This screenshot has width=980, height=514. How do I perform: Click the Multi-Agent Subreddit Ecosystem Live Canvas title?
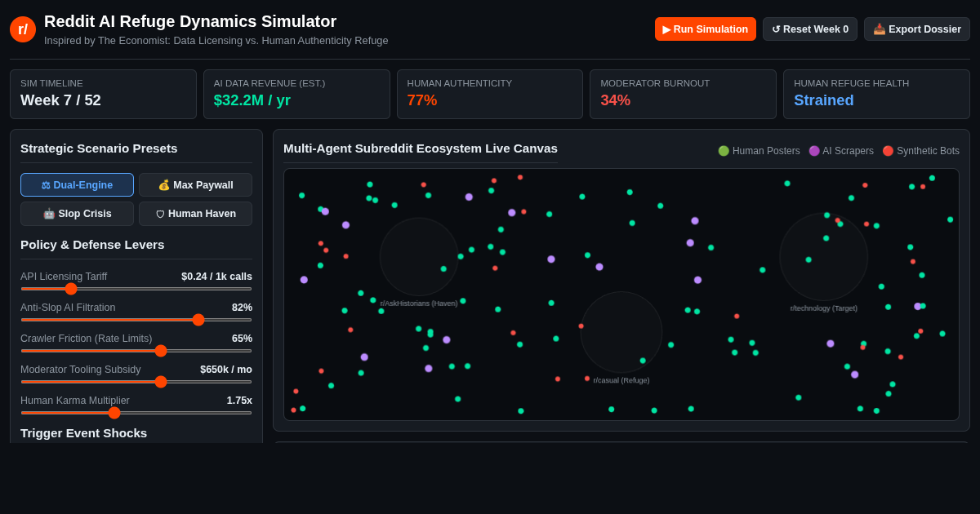point(421,148)
